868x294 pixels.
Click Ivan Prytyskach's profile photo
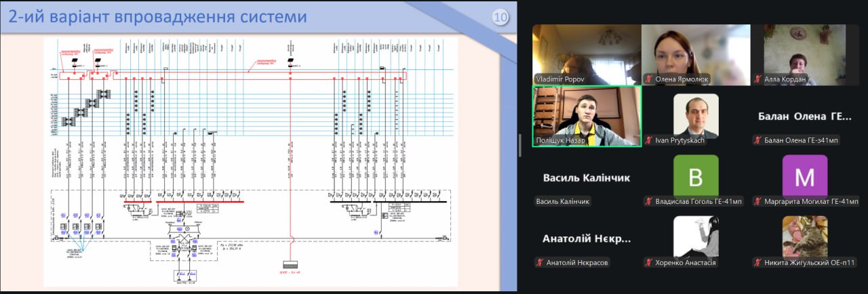pos(695,115)
